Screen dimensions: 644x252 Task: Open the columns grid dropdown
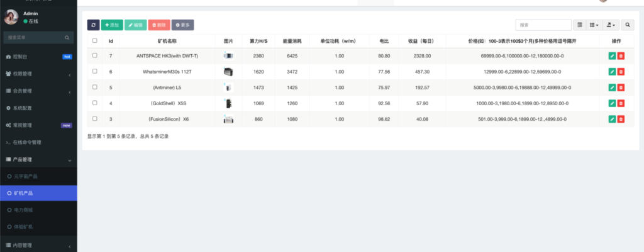coord(594,25)
